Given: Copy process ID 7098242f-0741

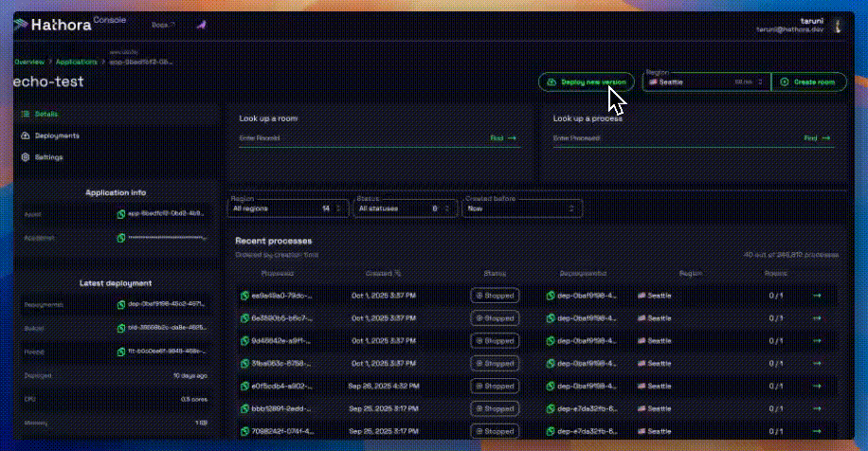Looking at the screenshot, I should coord(244,431).
